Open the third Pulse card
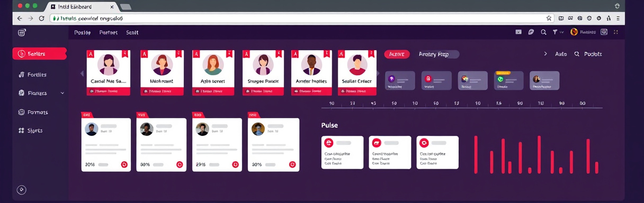This screenshot has height=203, width=644. point(437,152)
